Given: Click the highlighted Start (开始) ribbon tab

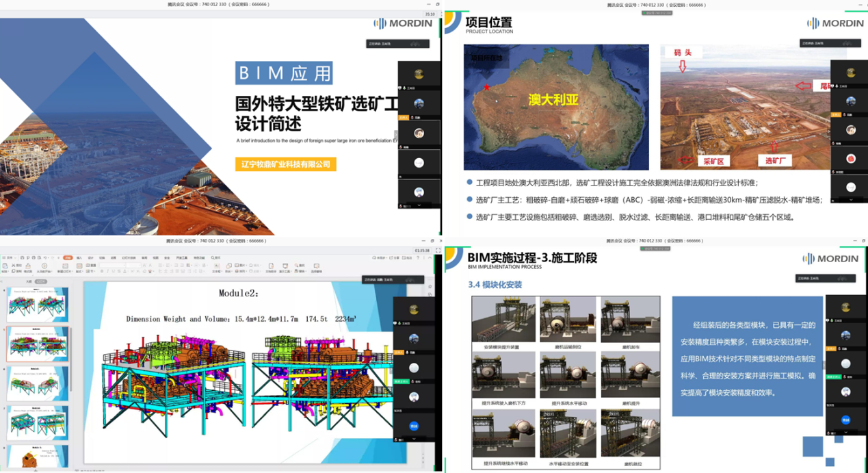Looking at the screenshot, I should (67, 258).
